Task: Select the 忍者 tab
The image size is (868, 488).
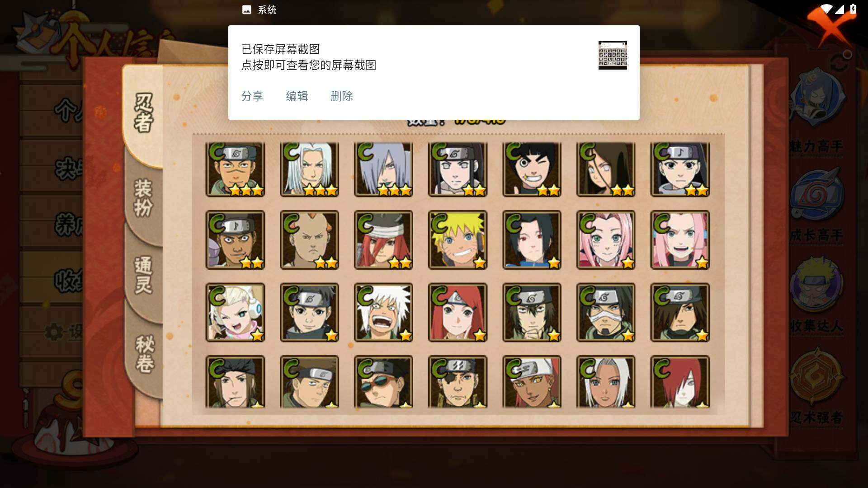Action: [144, 113]
